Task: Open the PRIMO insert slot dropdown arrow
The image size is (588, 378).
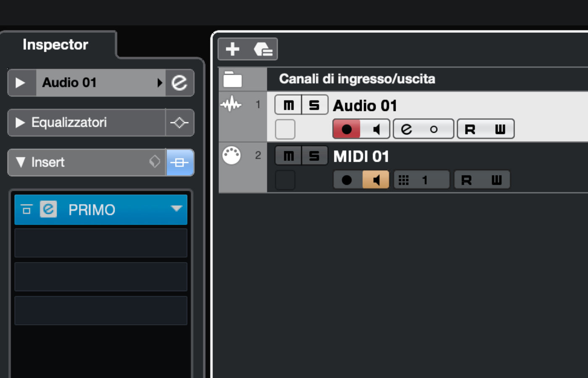Action: (176, 209)
